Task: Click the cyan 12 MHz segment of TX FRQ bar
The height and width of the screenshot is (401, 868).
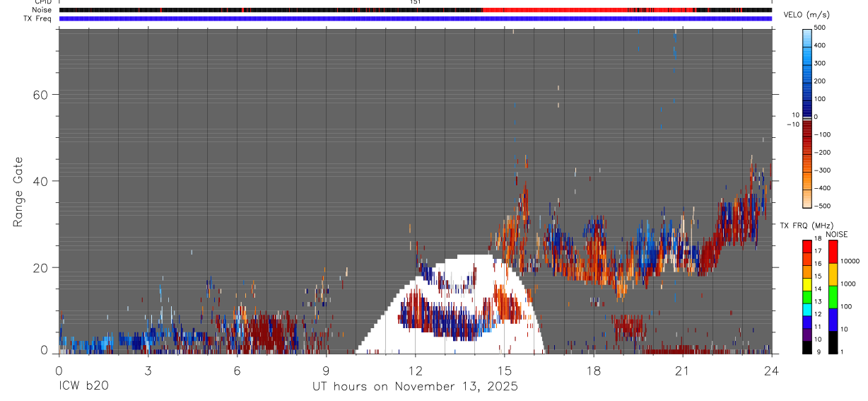Action: point(807,309)
